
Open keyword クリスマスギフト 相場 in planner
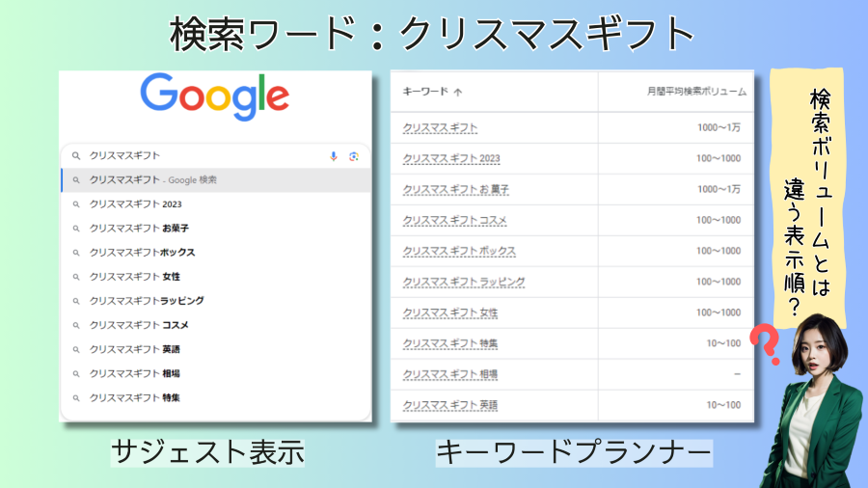[x=450, y=374]
